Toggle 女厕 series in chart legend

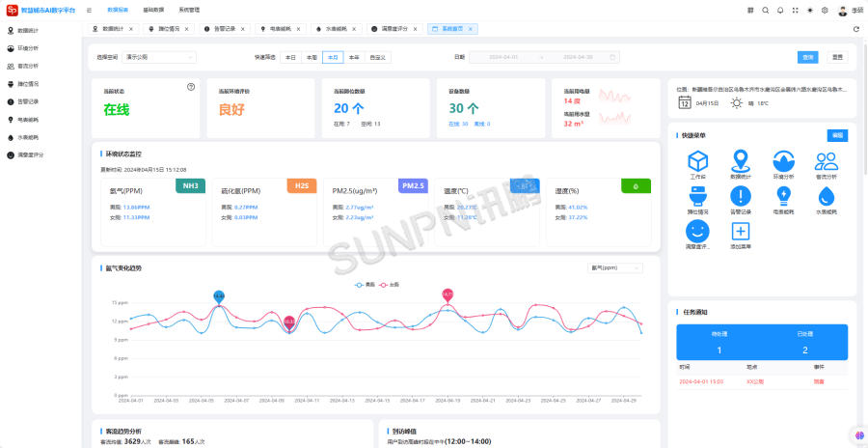pos(391,285)
